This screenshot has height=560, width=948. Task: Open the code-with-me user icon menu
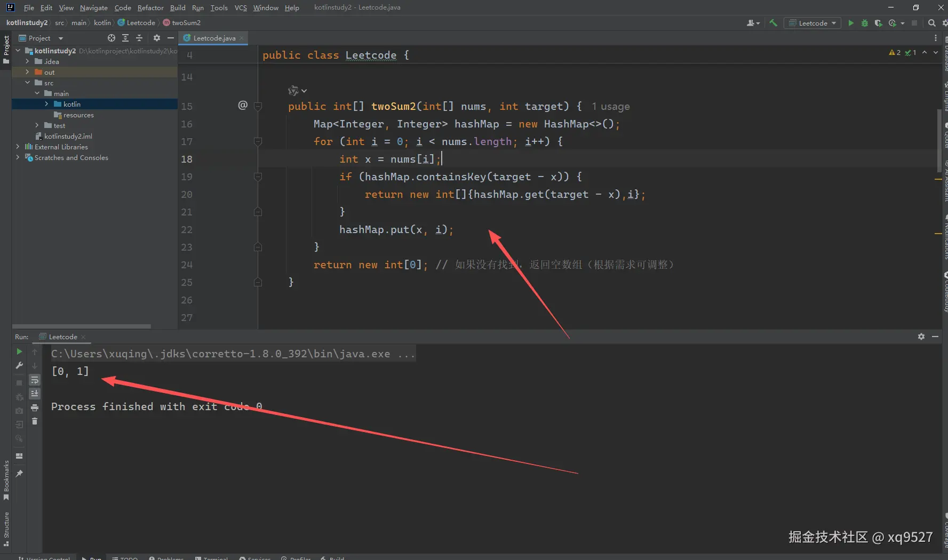pos(753,23)
